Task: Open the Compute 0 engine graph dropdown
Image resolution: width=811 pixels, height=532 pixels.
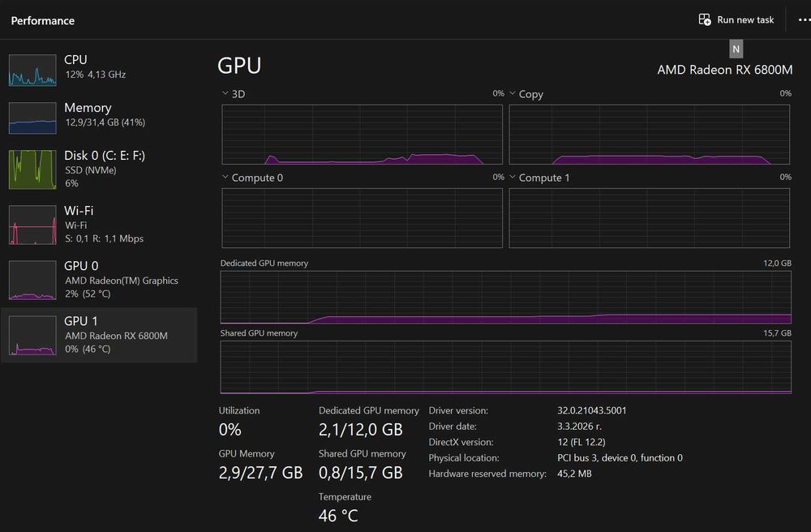Action: click(x=225, y=178)
